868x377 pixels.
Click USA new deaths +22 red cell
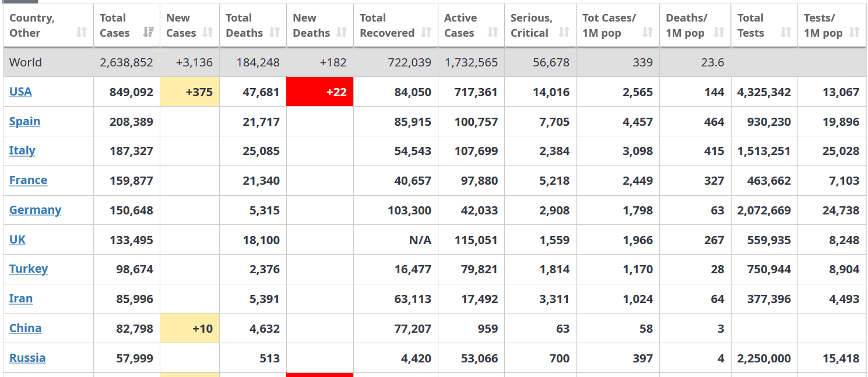(320, 91)
